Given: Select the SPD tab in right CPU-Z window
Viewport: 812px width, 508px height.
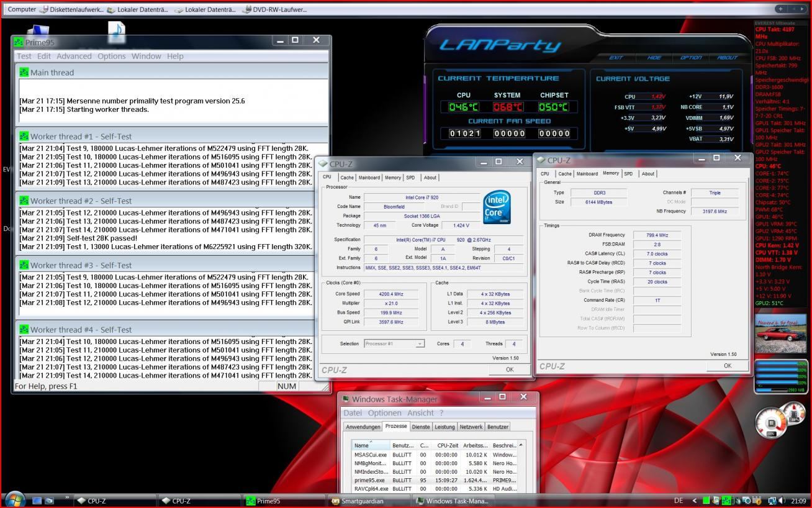Looking at the screenshot, I should point(628,174).
